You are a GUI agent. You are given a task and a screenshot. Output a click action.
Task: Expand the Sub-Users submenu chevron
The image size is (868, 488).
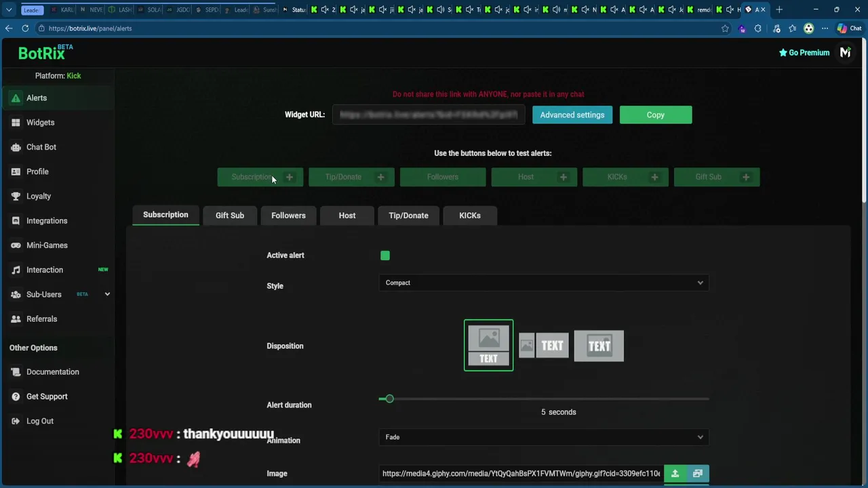(x=107, y=294)
